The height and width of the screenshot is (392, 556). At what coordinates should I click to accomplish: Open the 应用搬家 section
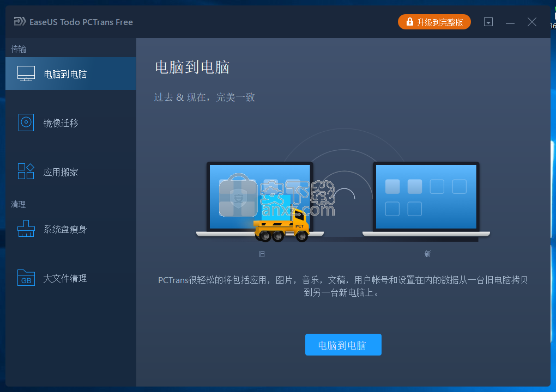pyautogui.click(x=70, y=171)
